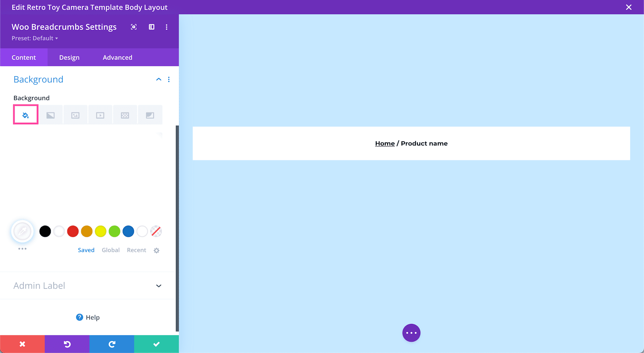
Task: Open the Preset: Default dropdown
Action: (35, 38)
